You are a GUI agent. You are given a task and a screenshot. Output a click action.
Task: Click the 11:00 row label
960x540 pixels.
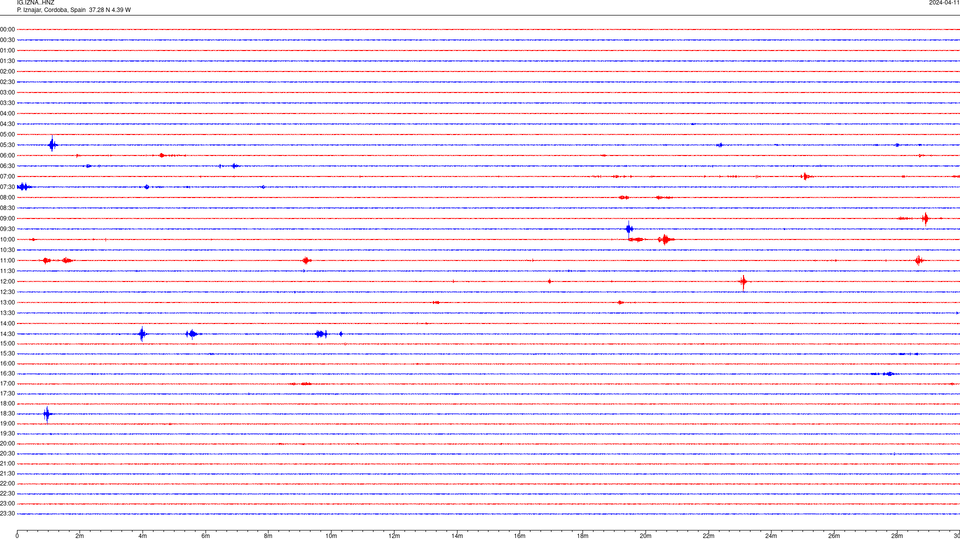7,260
